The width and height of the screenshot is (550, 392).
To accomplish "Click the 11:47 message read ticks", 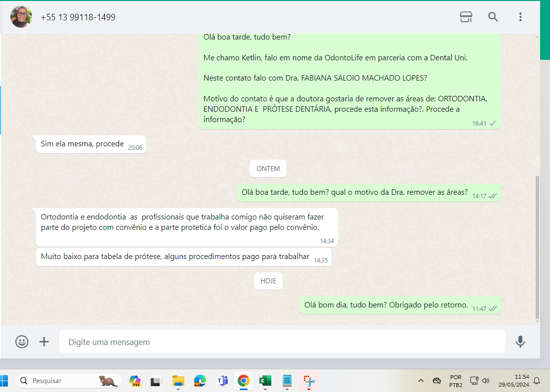I will 493,308.
